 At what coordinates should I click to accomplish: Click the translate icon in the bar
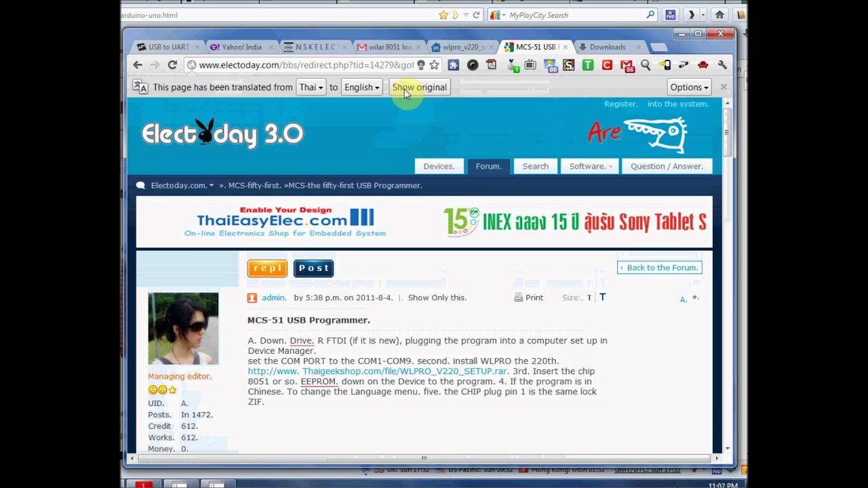pyautogui.click(x=140, y=87)
